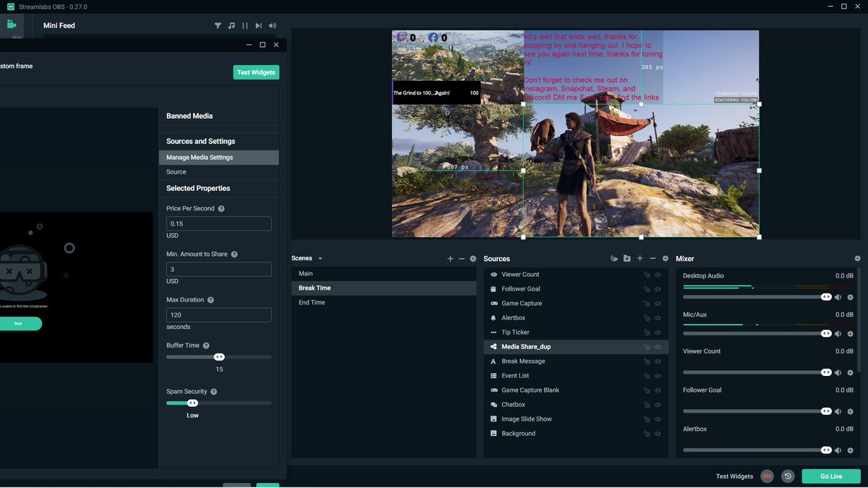Viewport: 868px width, 488px height.
Task: Select the Alertbox source row
Action: 576,318
